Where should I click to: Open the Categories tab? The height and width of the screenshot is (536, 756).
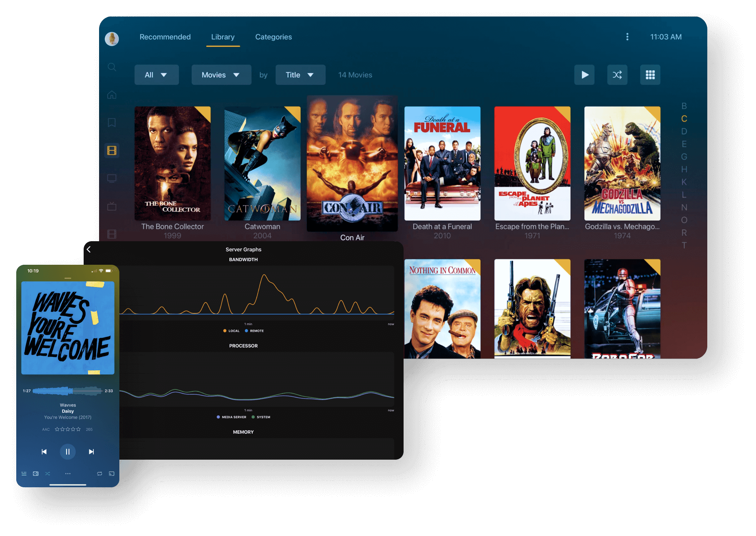click(x=273, y=37)
